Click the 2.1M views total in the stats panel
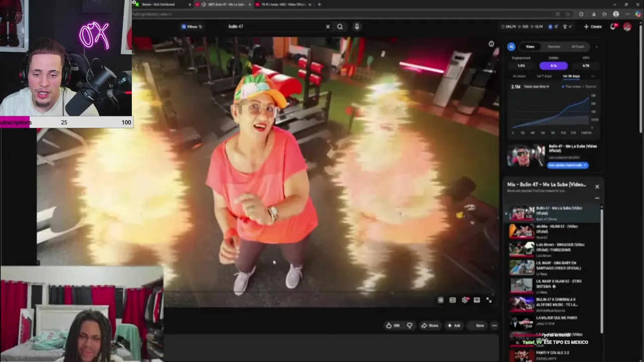This screenshot has width=644, height=362. pyautogui.click(x=516, y=86)
